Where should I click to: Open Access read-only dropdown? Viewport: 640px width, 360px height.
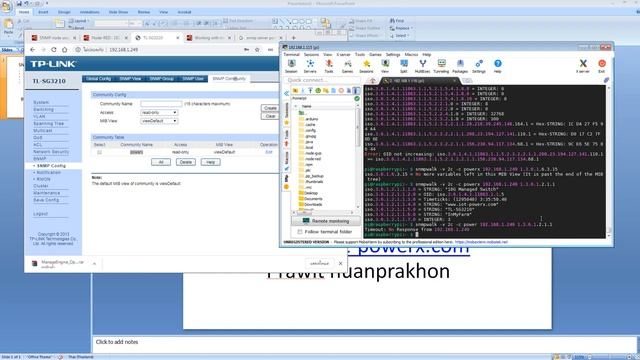(159, 112)
